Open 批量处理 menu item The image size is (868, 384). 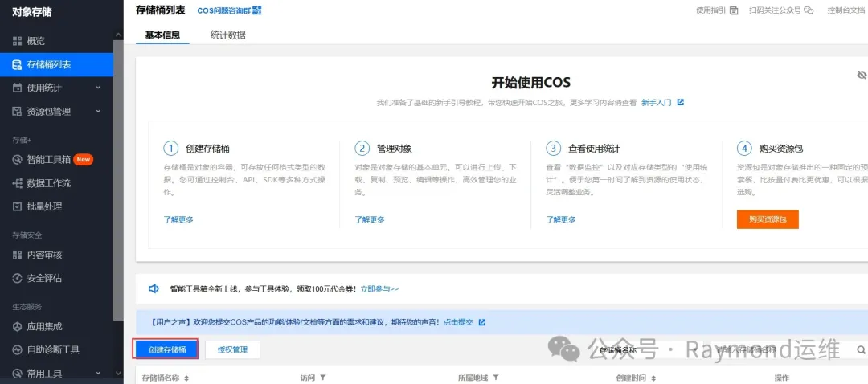tap(56, 206)
